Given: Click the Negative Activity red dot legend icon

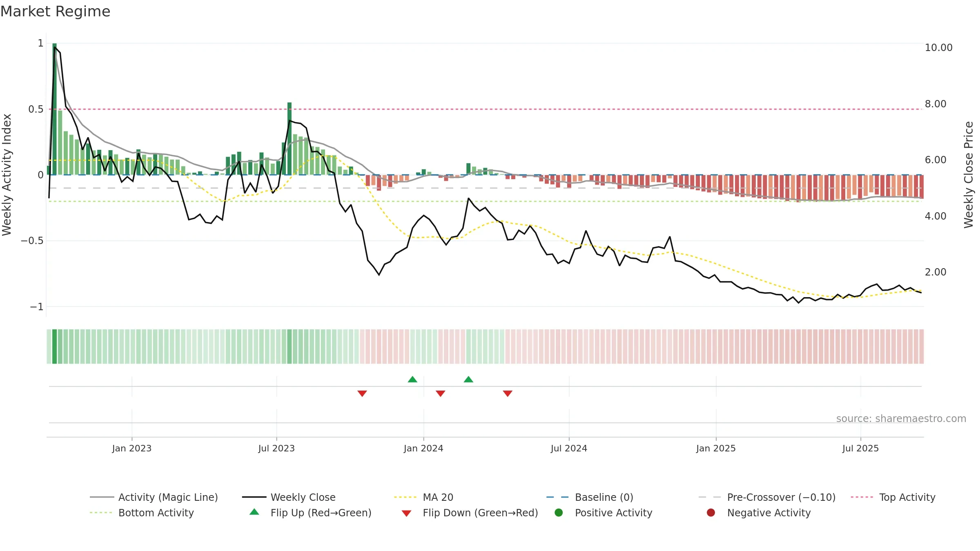Looking at the screenshot, I should pyautogui.click(x=711, y=512).
